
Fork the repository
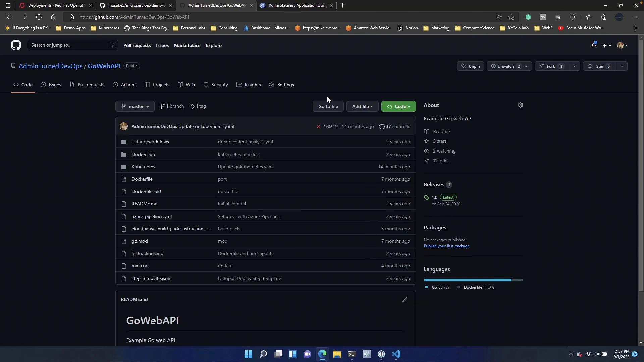551,66
